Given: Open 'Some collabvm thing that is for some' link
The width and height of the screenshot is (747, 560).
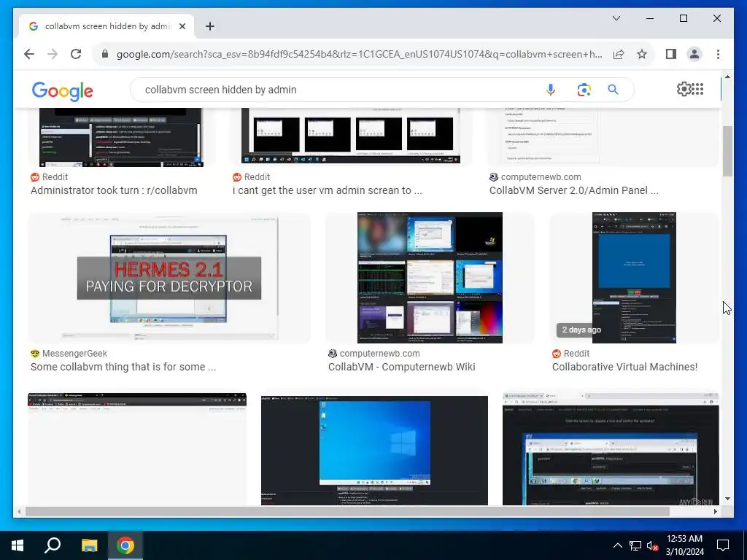Looking at the screenshot, I should click(x=123, y=367).
